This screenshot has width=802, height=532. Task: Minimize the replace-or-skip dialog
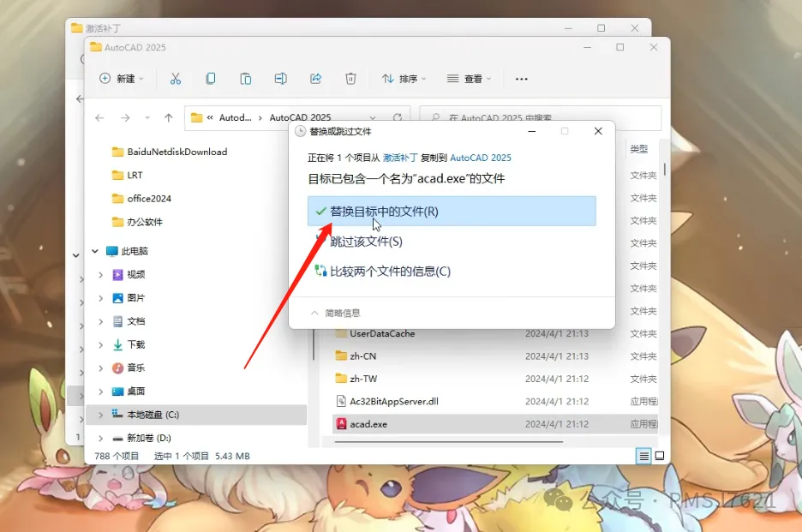tap(532, 131)
